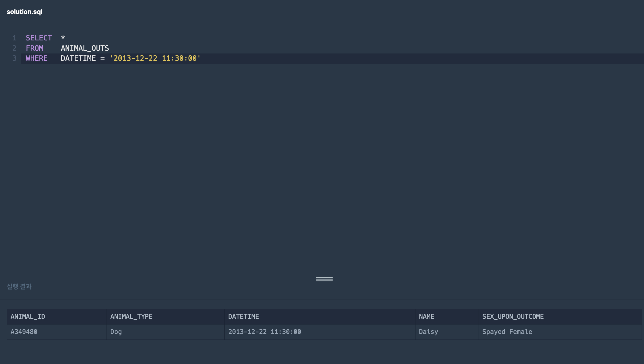Click the WHERE keyword on line 3
The image size is (644, 364).
(37, 58)
